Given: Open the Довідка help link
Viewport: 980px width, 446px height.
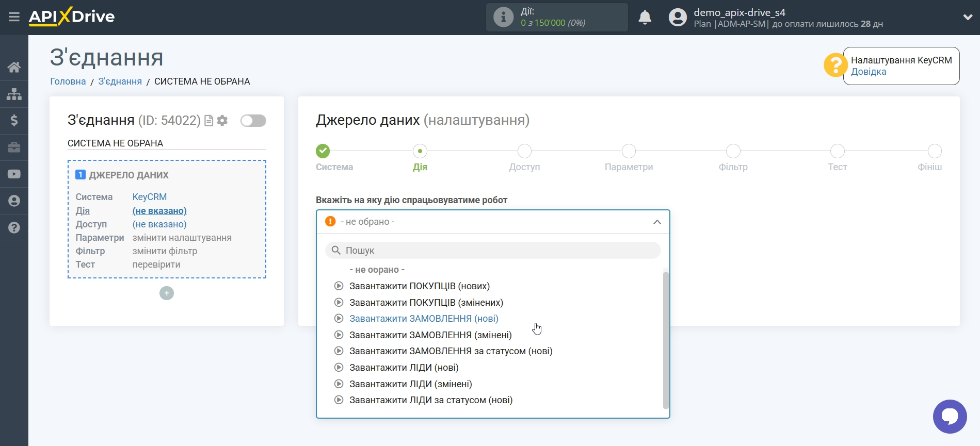Looking at the screenshot, I should [x=868, y=72].
